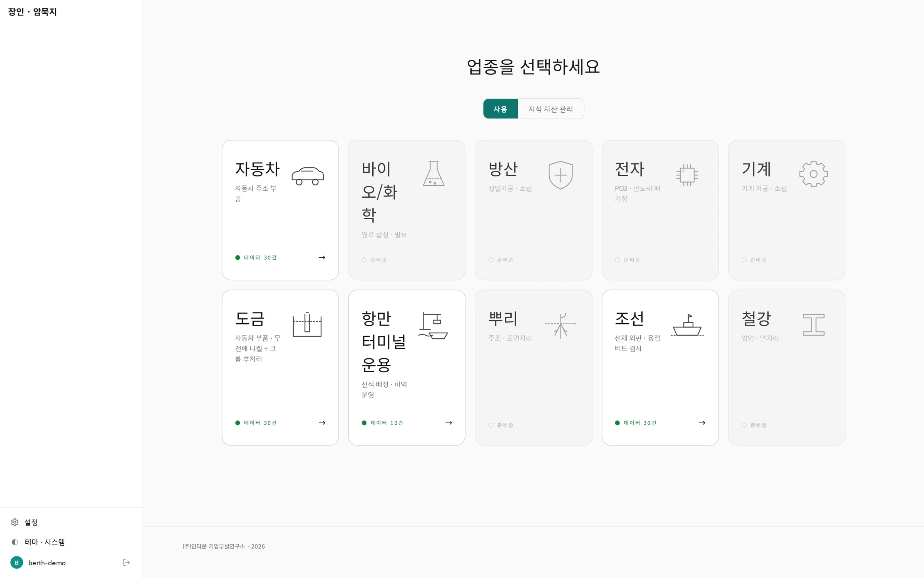Open 항만 터미널 운용 via its arrow
The height and width of the screenshot is (578, 924).
[x=449, y=423]
